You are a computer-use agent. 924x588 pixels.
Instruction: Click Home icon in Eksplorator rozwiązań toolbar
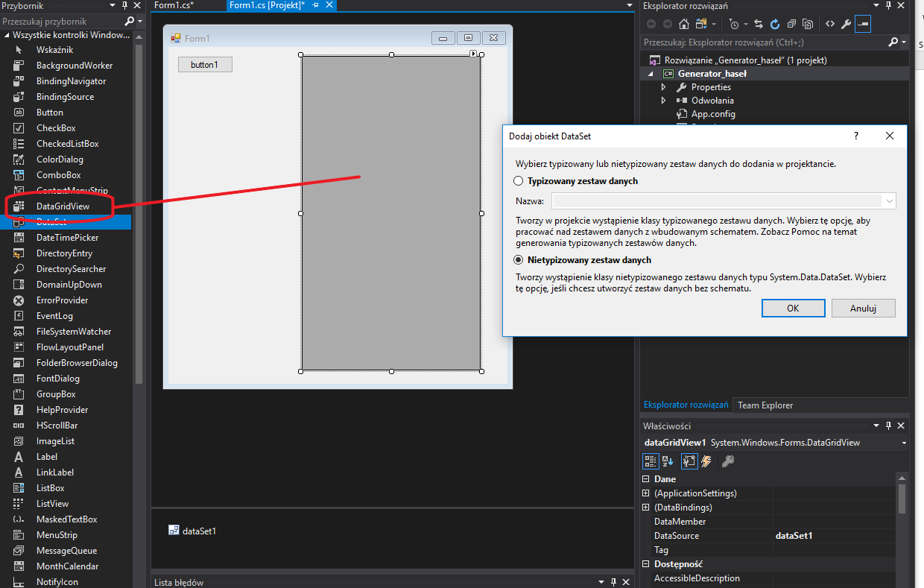683,24
